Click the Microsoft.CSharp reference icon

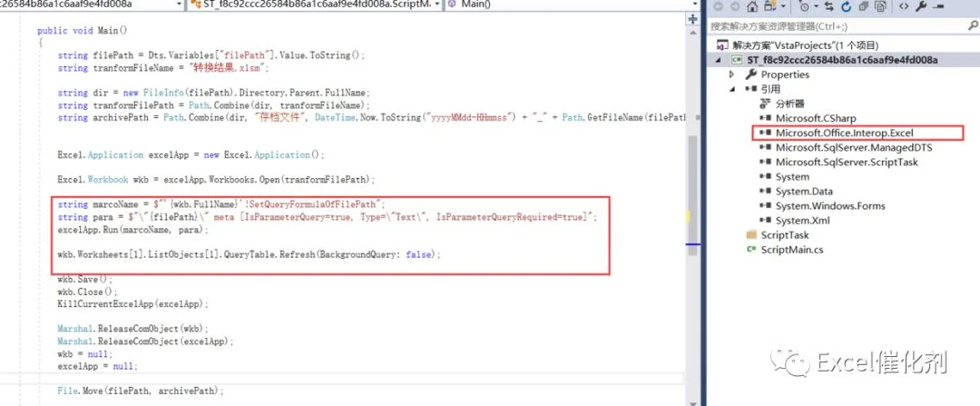coord(765,118)
